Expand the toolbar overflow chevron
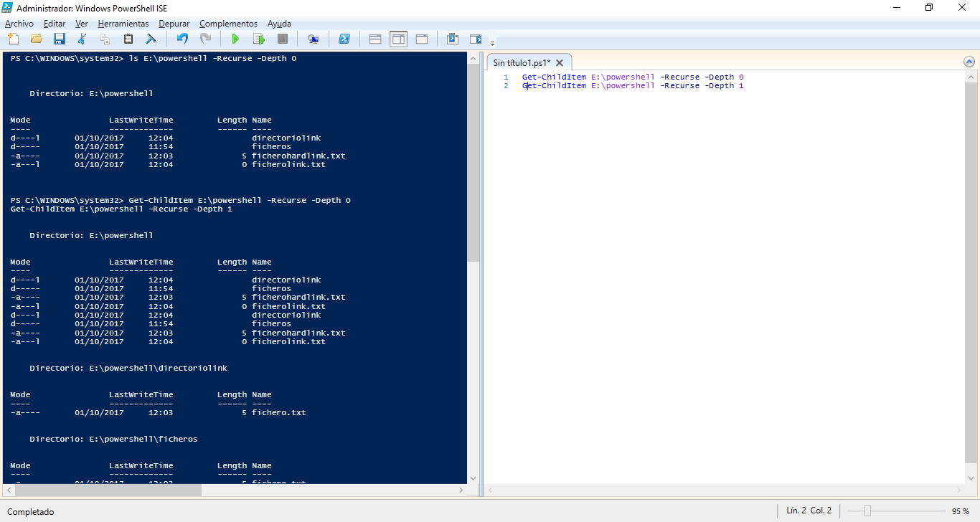The height and width of the screenshot is (522, 980). (492, 42)
